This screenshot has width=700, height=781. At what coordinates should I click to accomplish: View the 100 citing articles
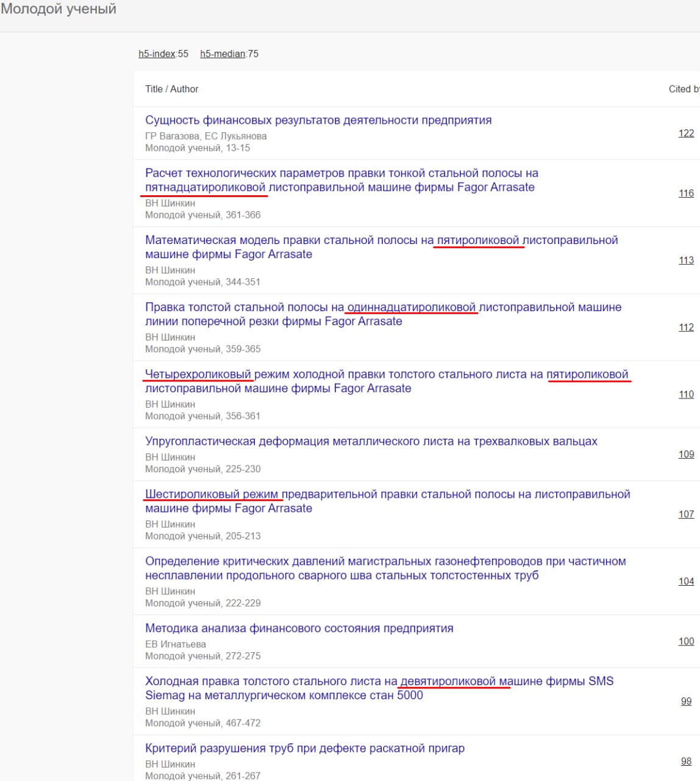click(x=686, y=641)
